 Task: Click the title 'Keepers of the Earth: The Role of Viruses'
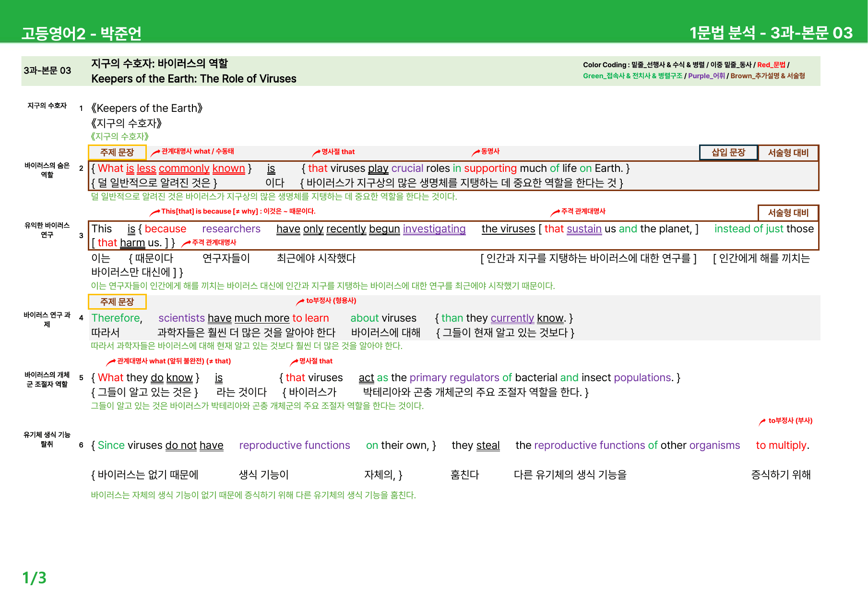click(x=194, y=79)
